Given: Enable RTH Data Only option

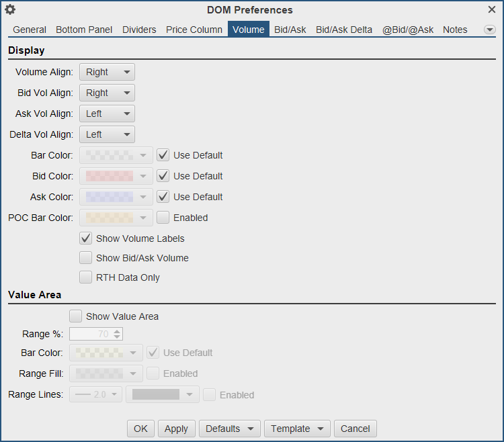Looking at the screenshot, I should (x=85, y=277).
